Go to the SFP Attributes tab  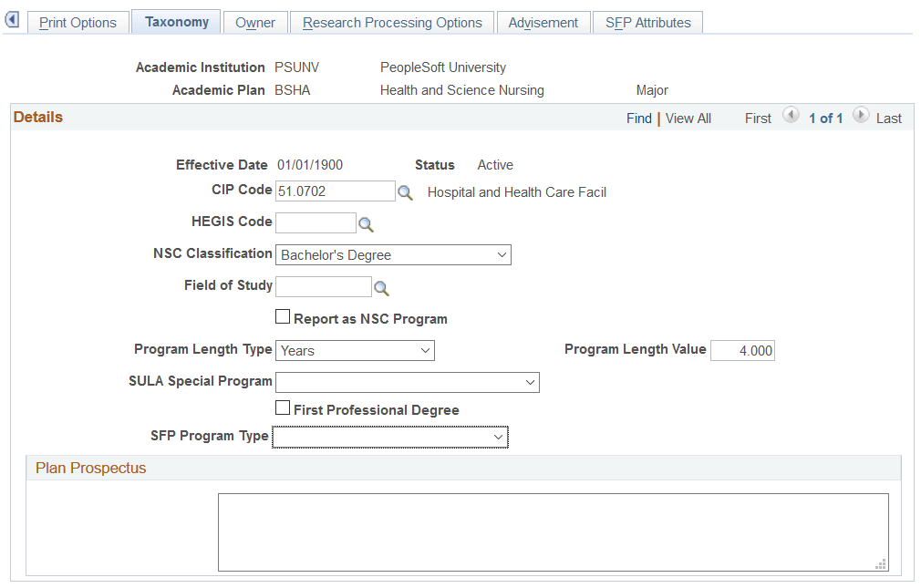[647, 23]
